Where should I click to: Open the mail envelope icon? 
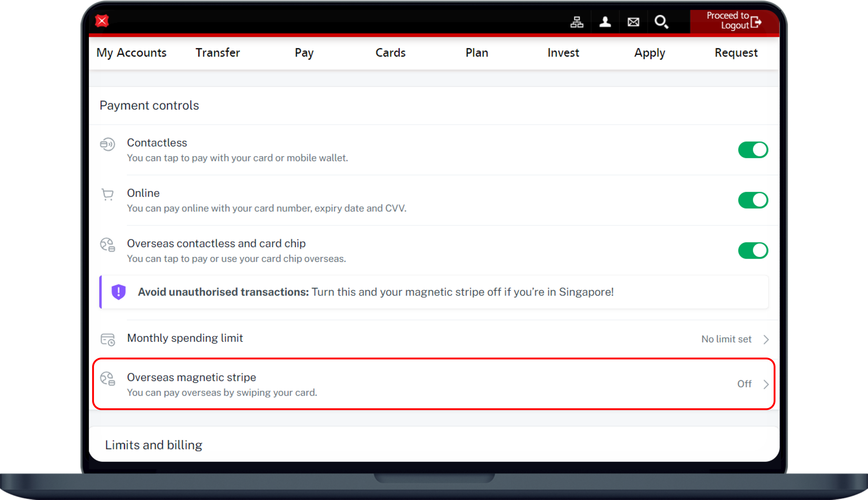click(633, 22)
